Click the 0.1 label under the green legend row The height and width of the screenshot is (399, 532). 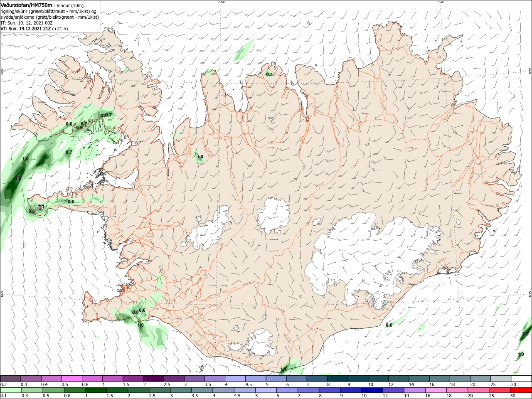pos(3,396)
